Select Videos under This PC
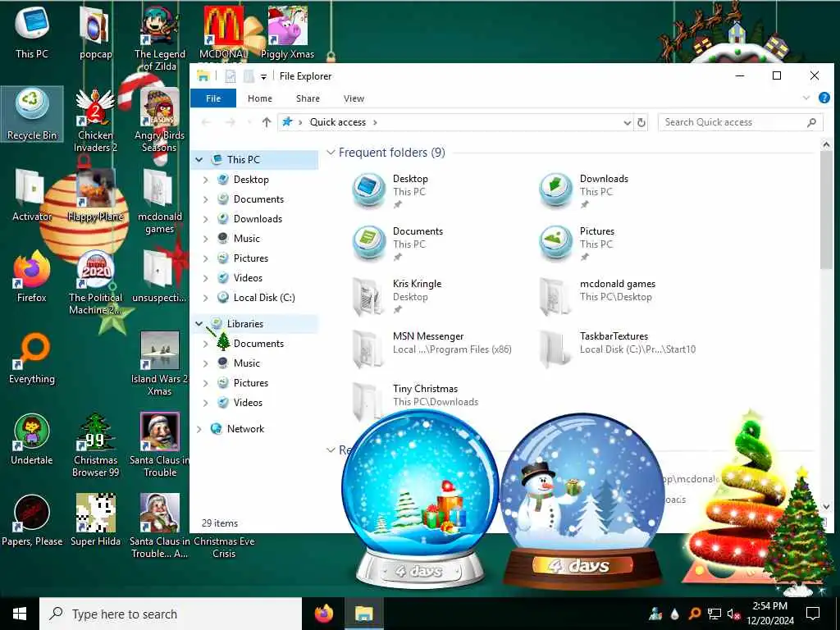The height and width of the screenshot is (630, 840). tap(248, 278)
